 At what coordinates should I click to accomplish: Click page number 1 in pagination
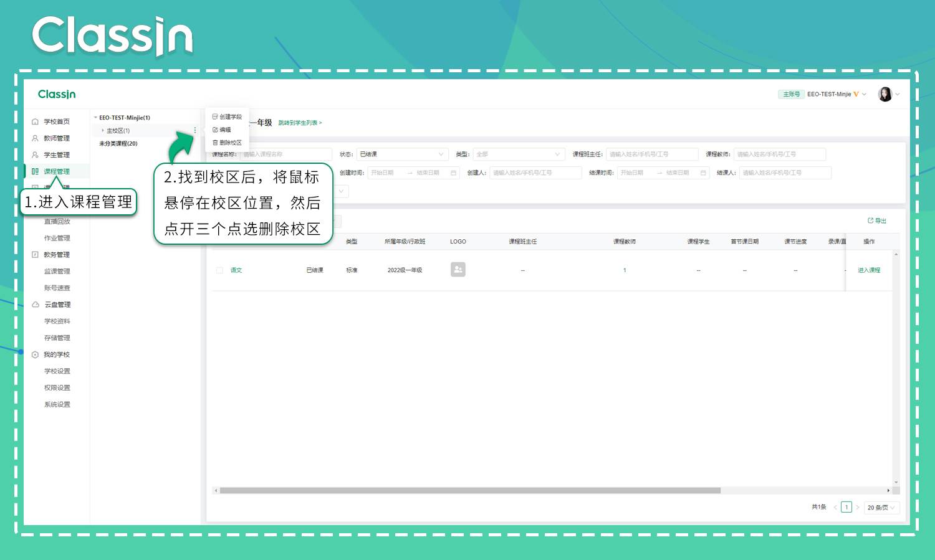[x=846, y=507]
